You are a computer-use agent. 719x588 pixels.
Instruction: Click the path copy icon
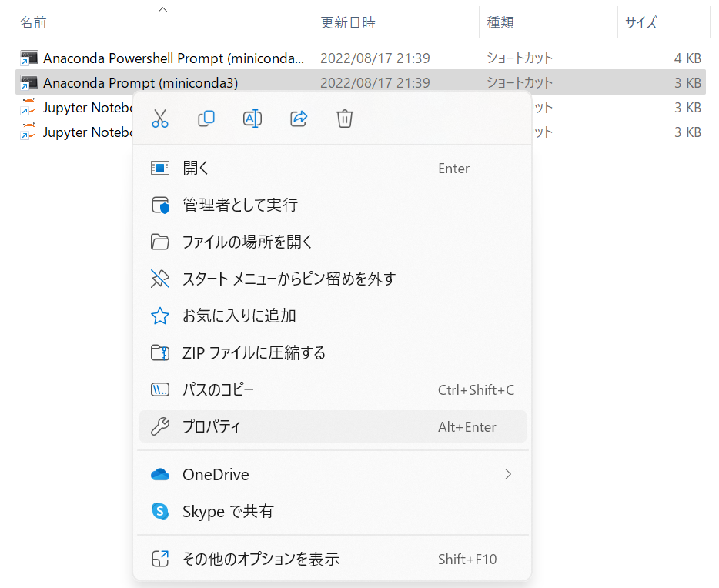[160, 390]
